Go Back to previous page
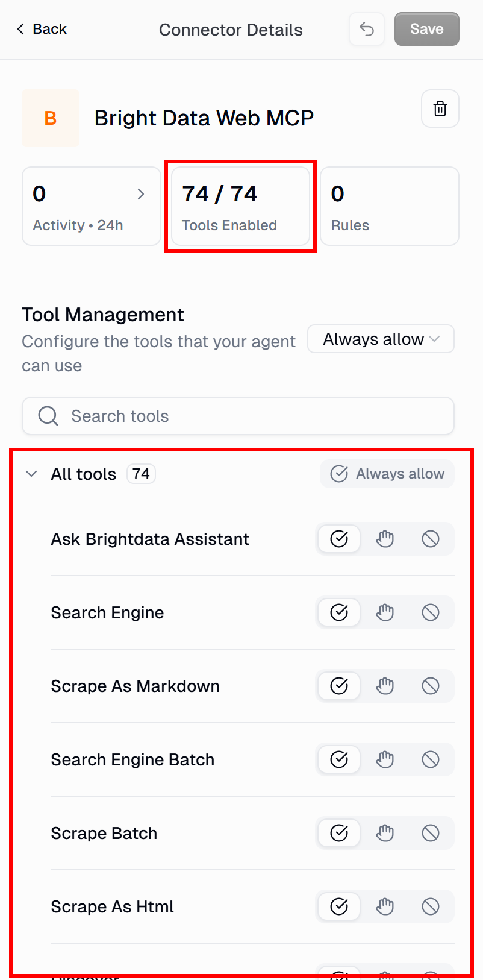Image resolution: width=483 pixels, height=980 pixels. pyautogui.click(x=42, y=29)
